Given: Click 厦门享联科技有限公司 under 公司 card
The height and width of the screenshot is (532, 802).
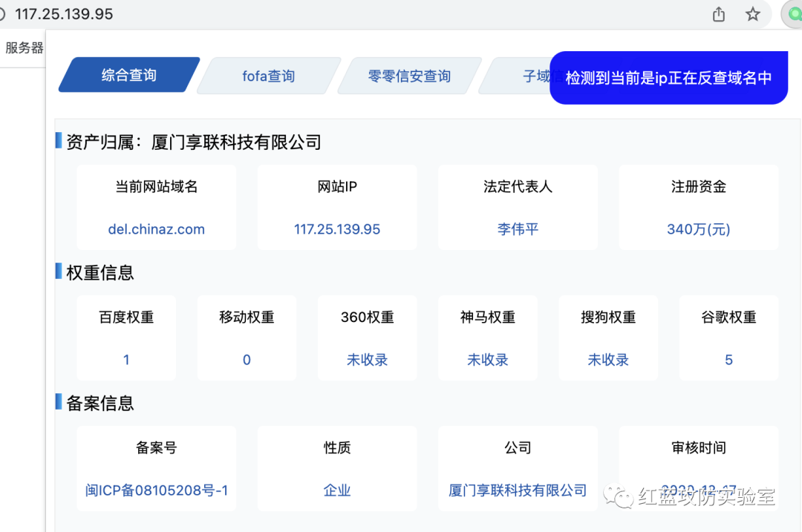Looking at the screenshot, I should pyautogui.click(x=518, y=490).
